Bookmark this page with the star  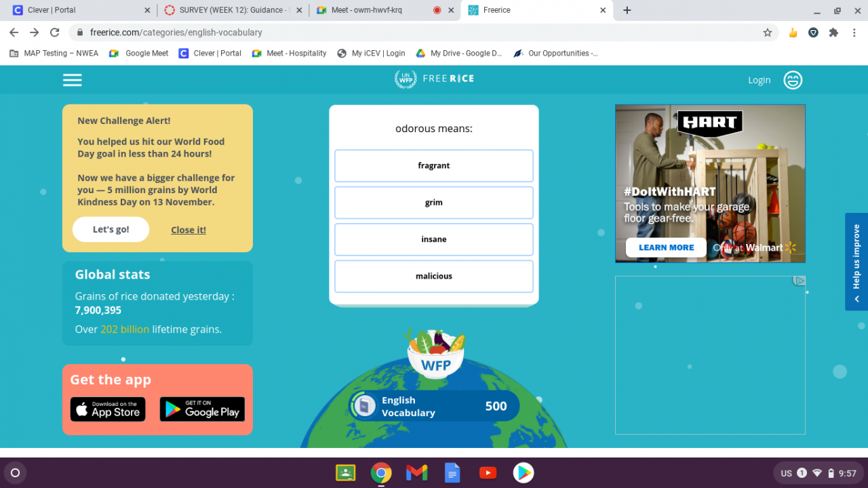pyautogui.click(x=768, y=33)
